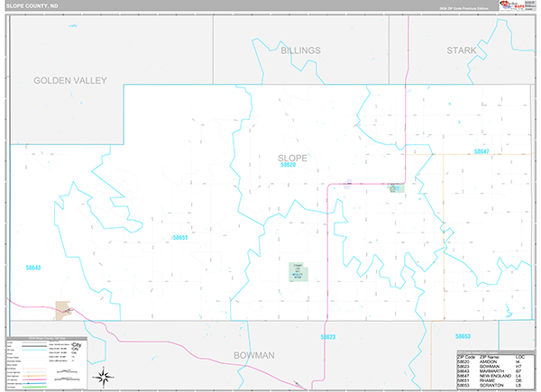
Task: Click the green wildlife refuge area in south-central Slope
Action: (298, 271)
